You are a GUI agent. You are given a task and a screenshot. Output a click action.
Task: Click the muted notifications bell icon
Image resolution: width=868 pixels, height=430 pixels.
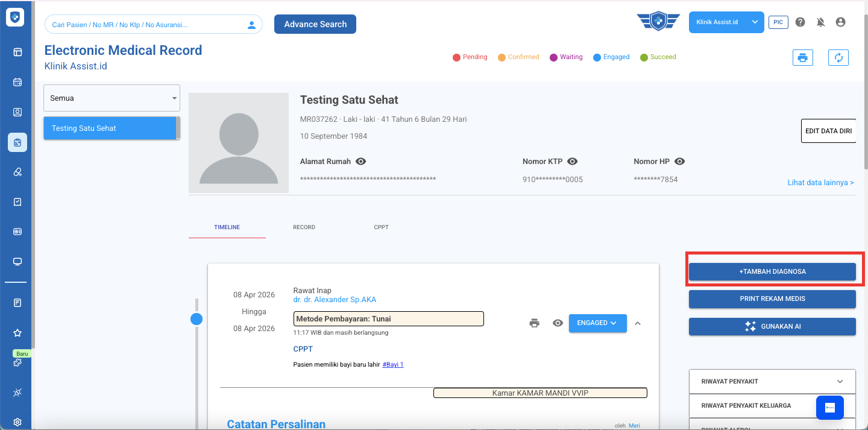click(x=820, y=22)
